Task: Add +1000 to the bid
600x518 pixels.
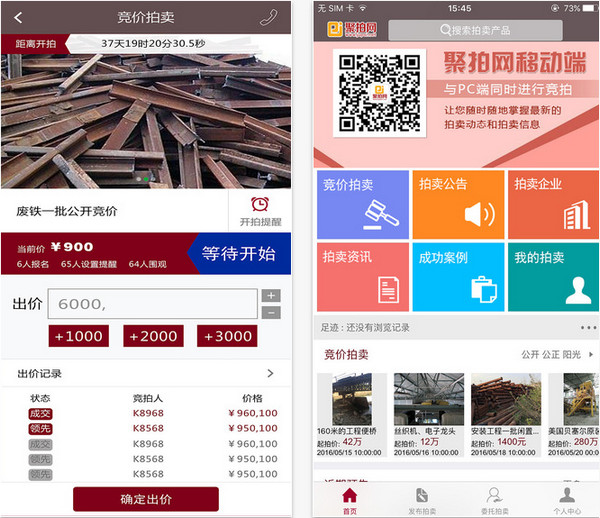Action: click(x=78, y=336)
